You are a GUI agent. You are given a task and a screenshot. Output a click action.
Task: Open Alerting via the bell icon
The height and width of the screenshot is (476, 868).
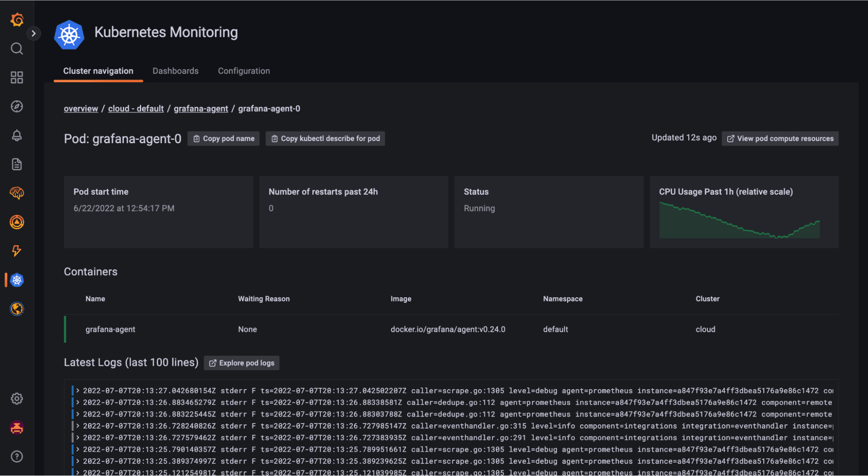pyautogui.click(x=17, y=135)
